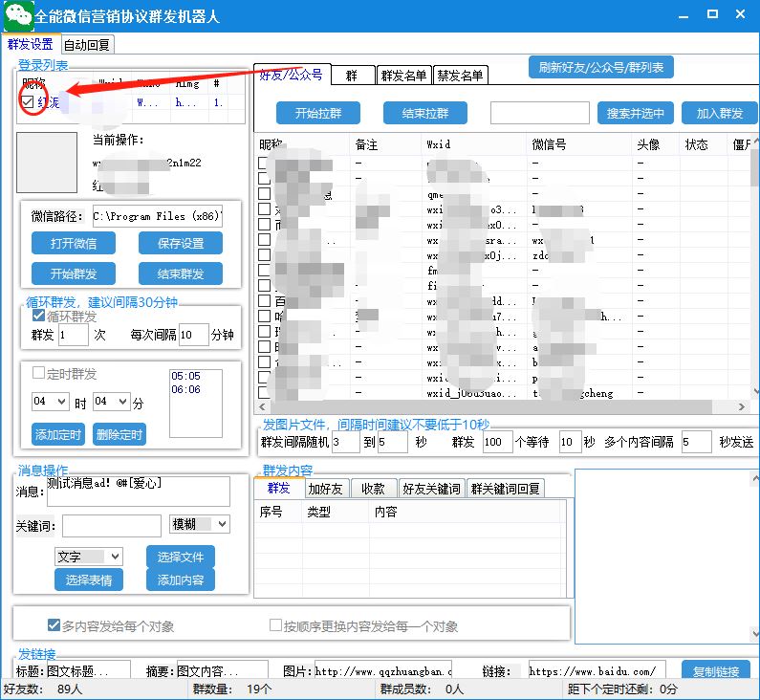The image size is (760, 700).
Task: Click the empty avatar preview box
Action: tap(47, 163)
